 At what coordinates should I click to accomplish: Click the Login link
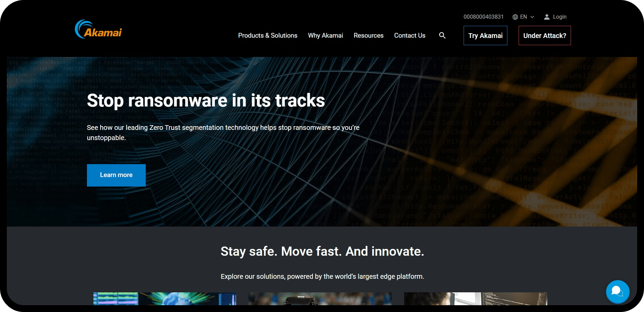[x=559, y=17]
